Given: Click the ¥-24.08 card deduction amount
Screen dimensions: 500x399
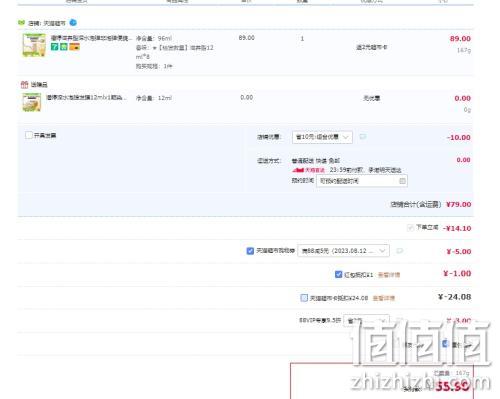Looking at the screenshot, I should [455, 297].
